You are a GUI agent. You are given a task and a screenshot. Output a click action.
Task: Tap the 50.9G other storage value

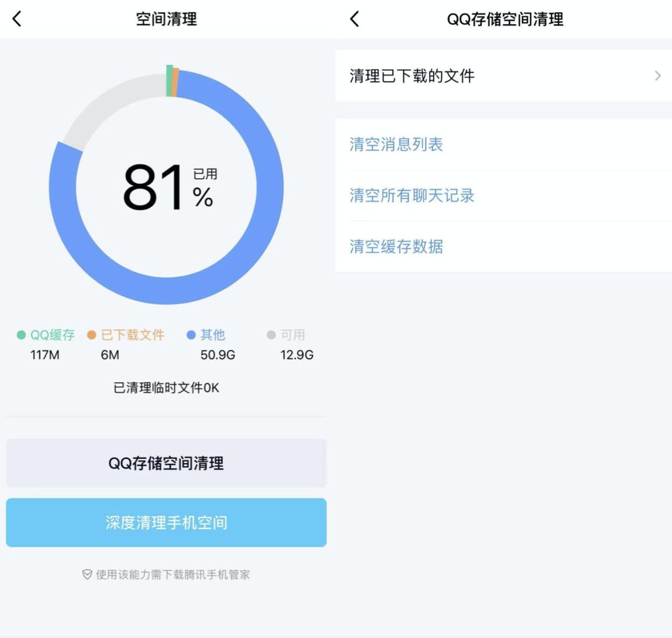[x=218, y=355]
